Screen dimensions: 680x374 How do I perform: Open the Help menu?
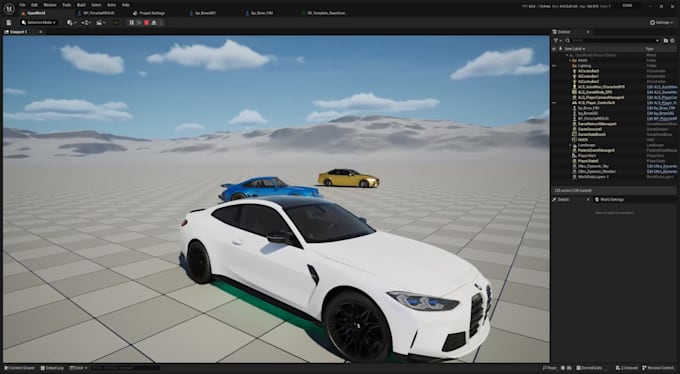click(x=126, y=5)
